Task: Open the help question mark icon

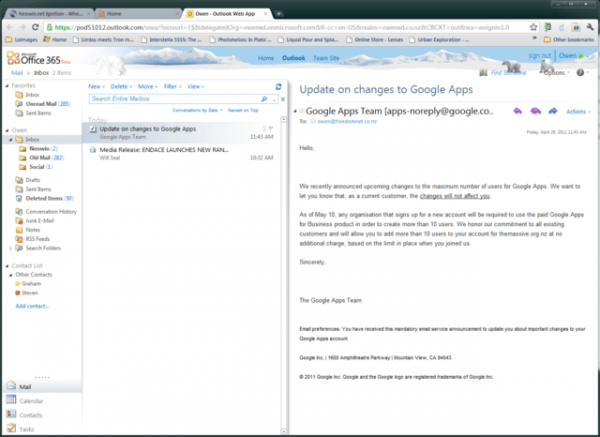Action: (x=580, y=72)
